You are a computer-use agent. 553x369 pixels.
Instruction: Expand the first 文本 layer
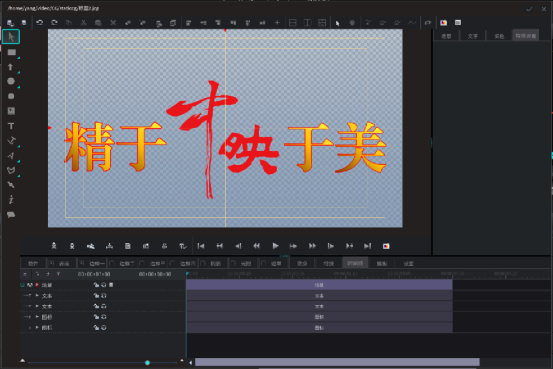37,296
